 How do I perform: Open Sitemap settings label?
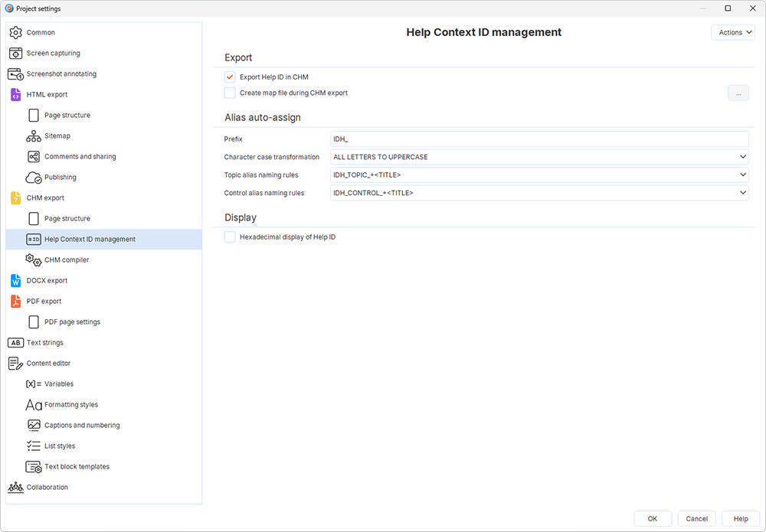(57, 135)
